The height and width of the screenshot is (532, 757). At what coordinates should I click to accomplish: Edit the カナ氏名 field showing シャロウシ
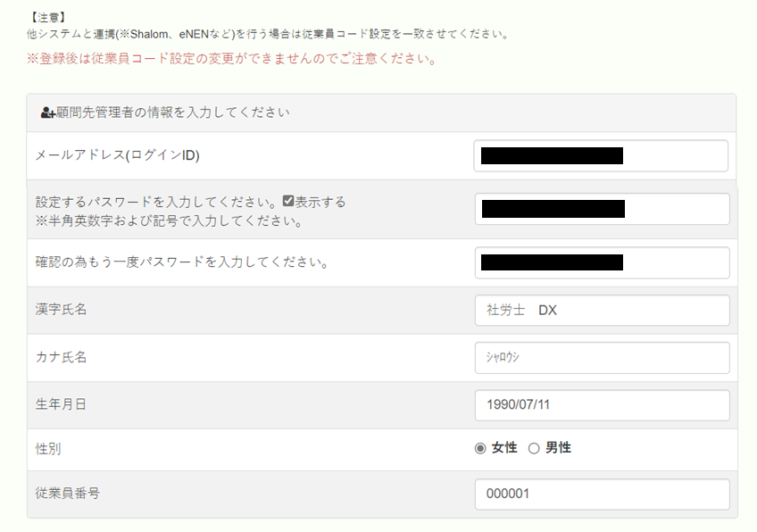tap(602, 358)
